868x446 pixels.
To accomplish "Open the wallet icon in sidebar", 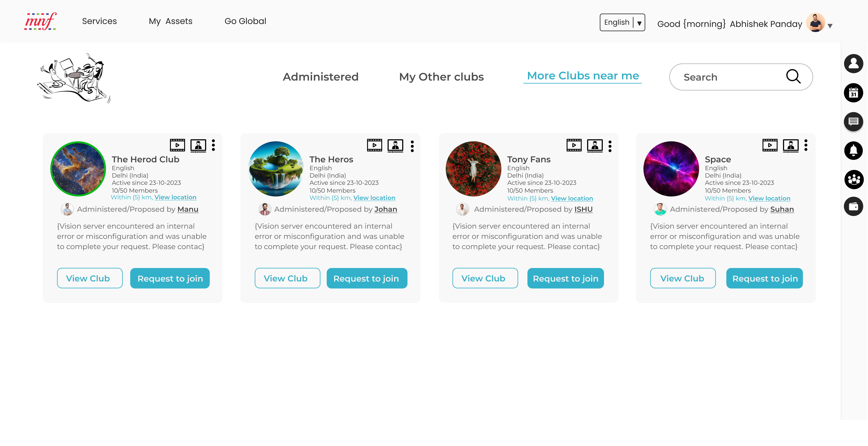I will (x=853, y=206).
